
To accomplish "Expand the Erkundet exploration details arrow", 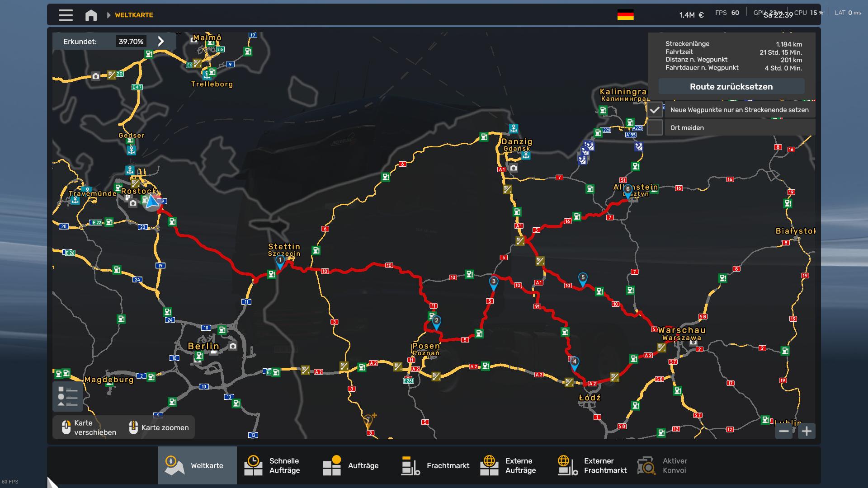I will (161, 42).
